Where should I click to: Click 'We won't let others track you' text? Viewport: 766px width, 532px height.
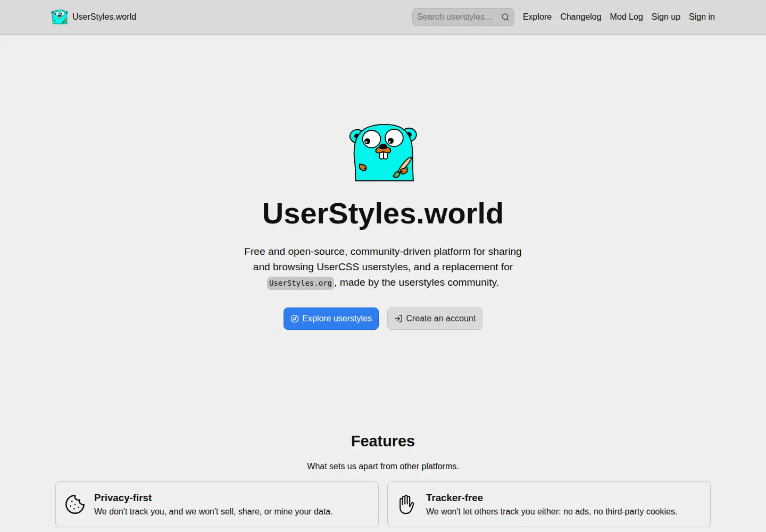[552, 512]
